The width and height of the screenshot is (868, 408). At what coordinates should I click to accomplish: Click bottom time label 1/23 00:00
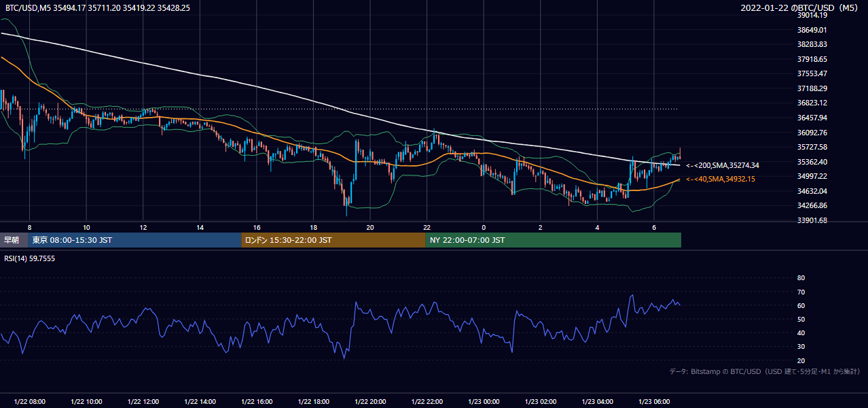pos(484,402)
